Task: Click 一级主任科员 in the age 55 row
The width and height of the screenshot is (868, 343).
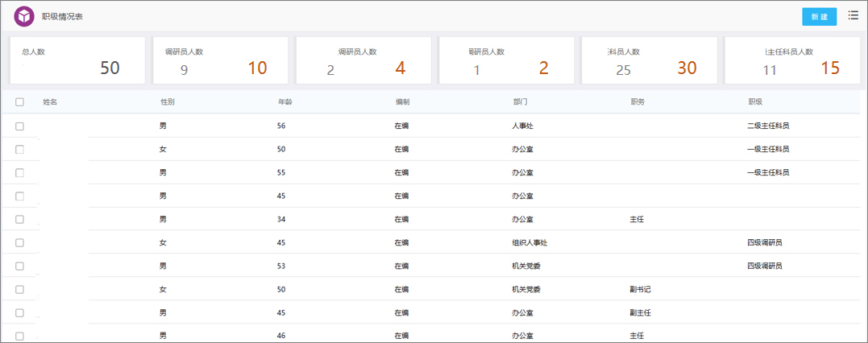Action: pos(768,172)
